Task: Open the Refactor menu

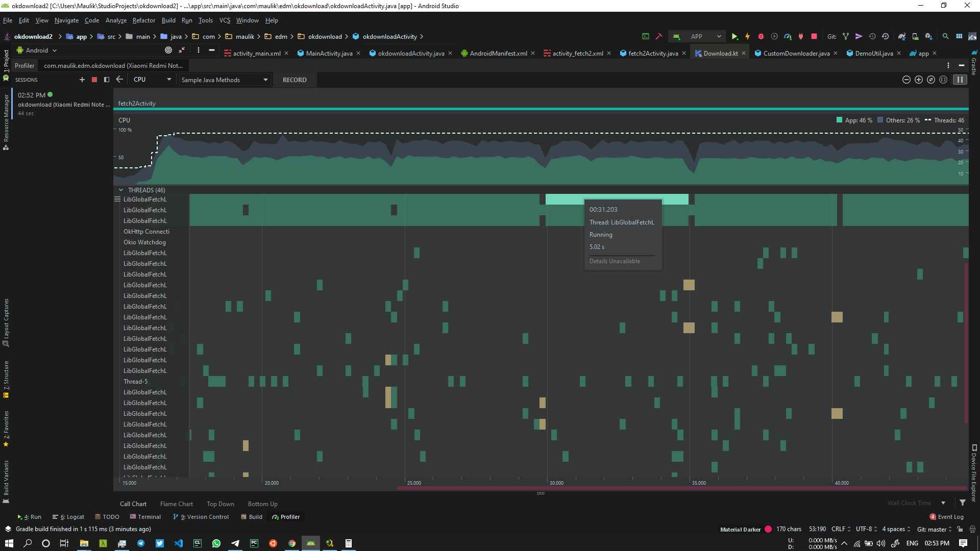Action: pos(143,20)
